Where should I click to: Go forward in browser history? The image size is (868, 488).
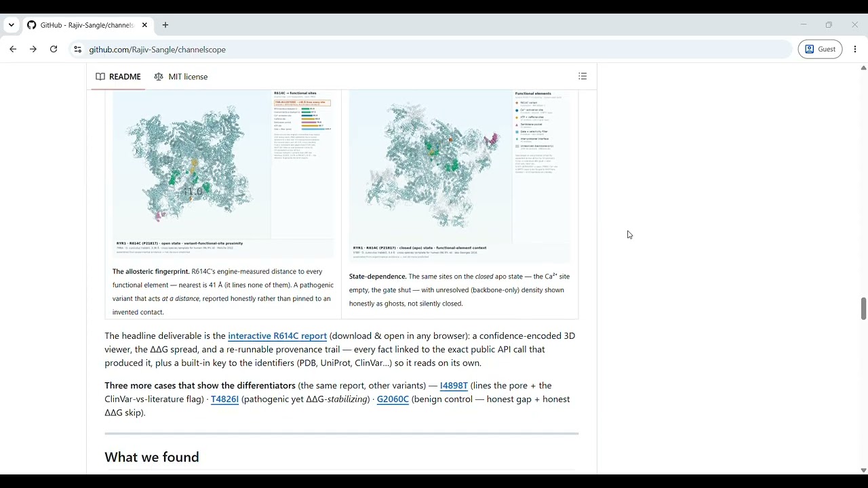point(33,49)
